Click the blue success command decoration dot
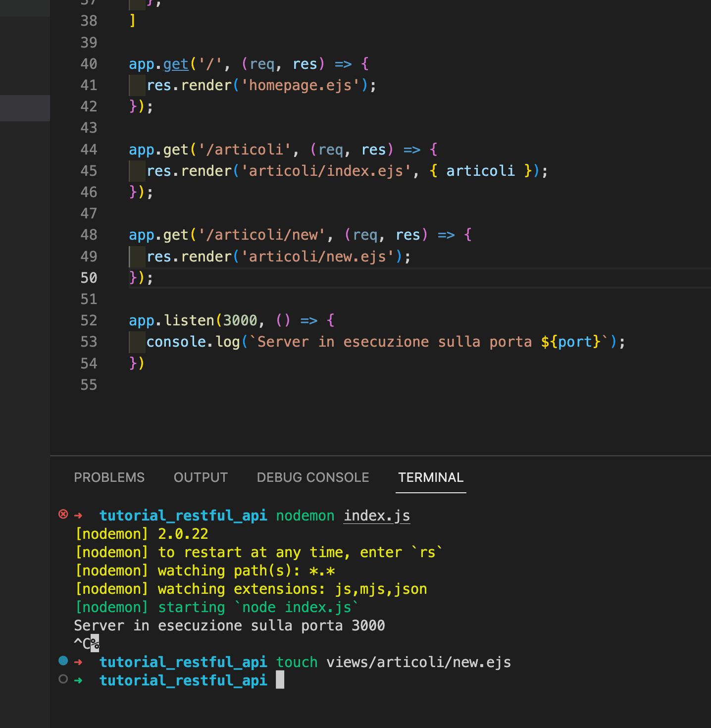Image resolution: width=711 pixels, height=728 pixels. [x=63, y=660]
